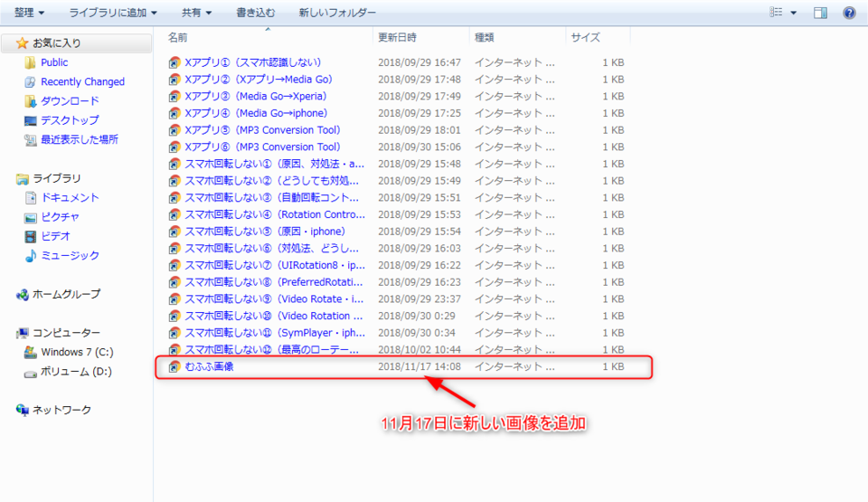Sort by the 更新日時 column header
Viewport: 868px width, 502px height.
click(397, 37)
